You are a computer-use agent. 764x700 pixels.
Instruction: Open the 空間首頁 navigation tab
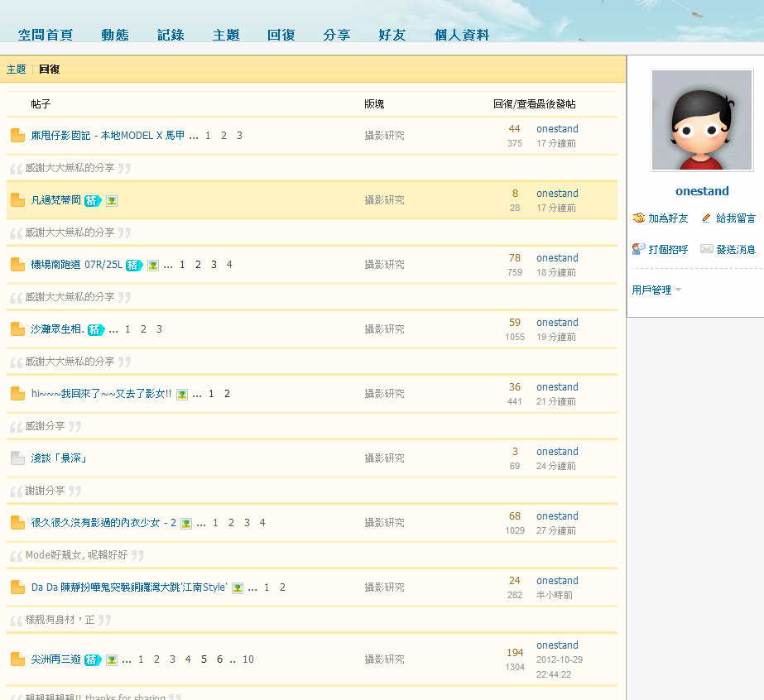(46, 35)
